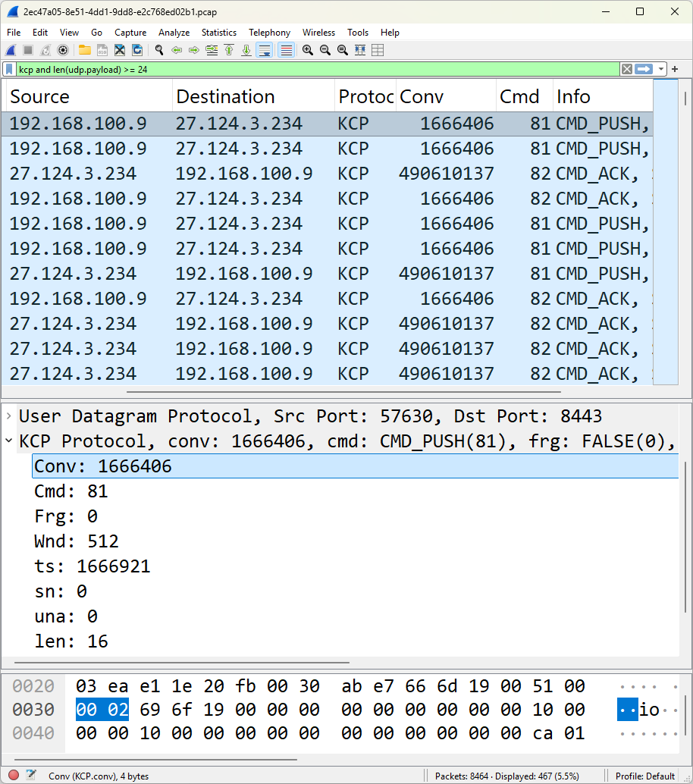Image resolution: width=693 pixels, height=784 pixels.
Task: Click the packet details vertical scrollbar
Action: (x=685, y=538)
